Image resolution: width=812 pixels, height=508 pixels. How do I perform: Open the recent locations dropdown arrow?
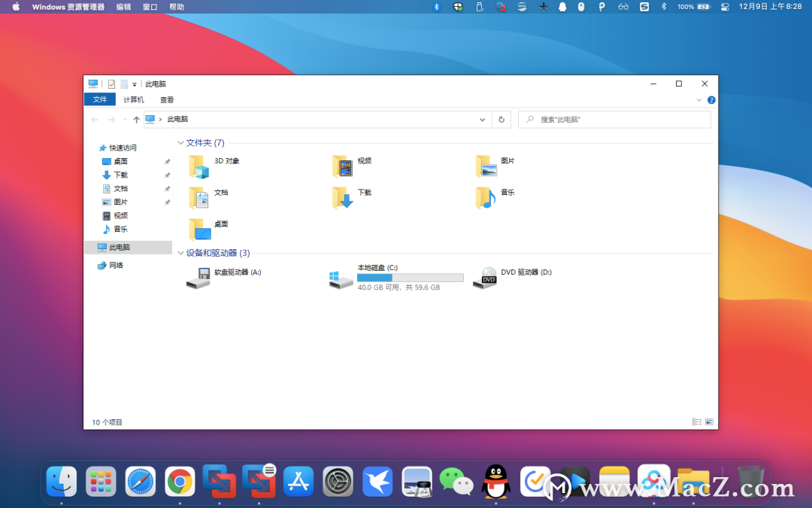[x=124, y=120]
